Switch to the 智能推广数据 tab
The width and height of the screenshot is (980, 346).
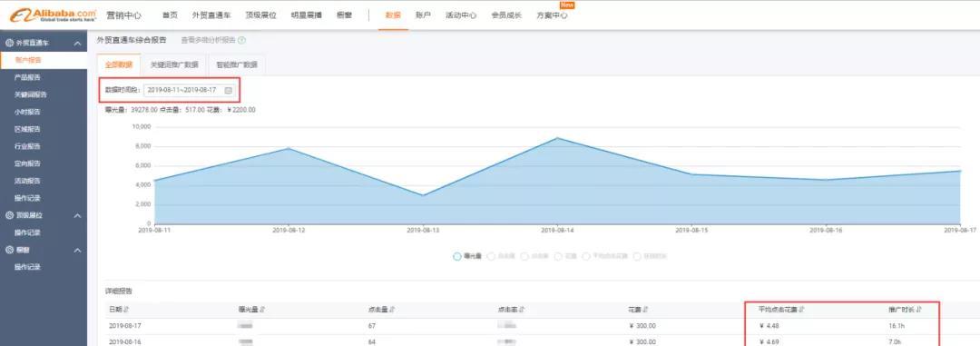[237, 64]
